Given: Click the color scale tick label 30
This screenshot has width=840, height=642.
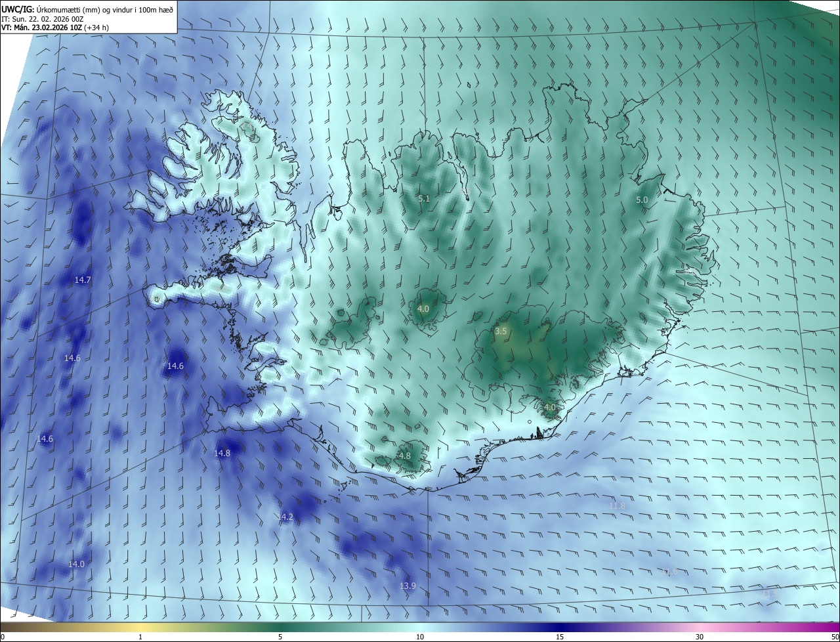Looking at the screenshot, I should [700, 637].
